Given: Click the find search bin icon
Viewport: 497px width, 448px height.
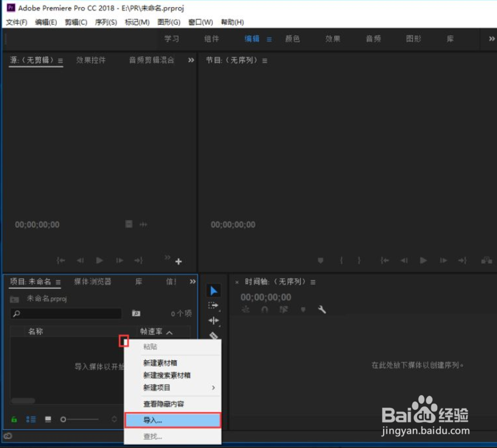Looking at the screenshot, I should point(136,313).
